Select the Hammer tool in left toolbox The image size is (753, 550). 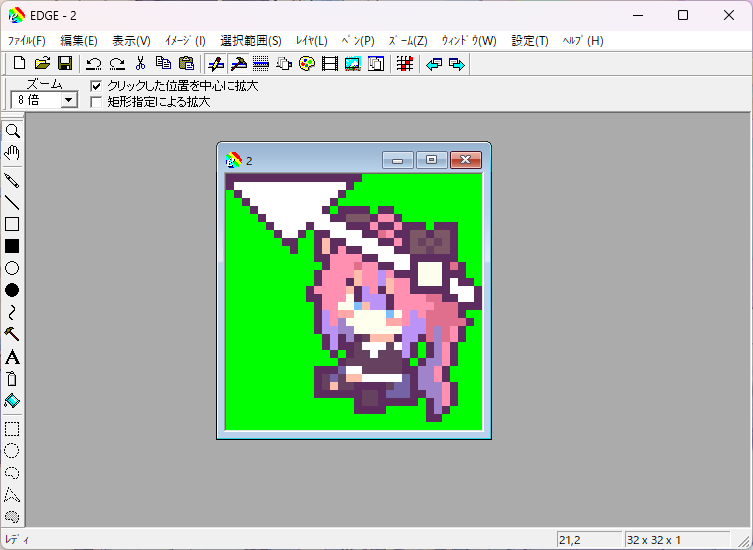click(x=12, y=334)
